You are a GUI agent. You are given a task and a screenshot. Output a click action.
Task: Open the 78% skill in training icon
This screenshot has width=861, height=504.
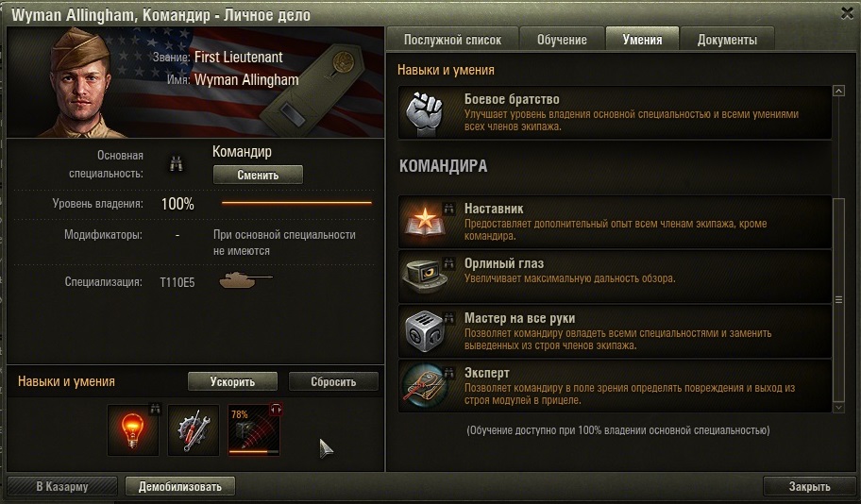254,430
